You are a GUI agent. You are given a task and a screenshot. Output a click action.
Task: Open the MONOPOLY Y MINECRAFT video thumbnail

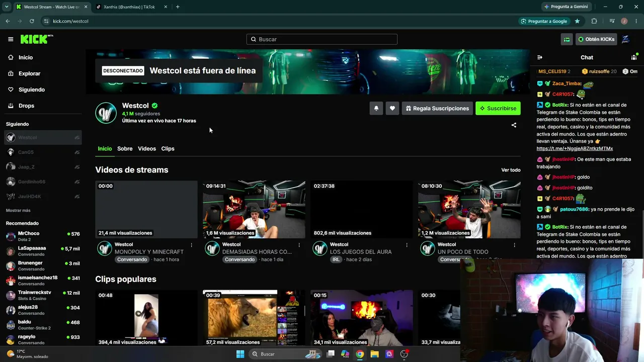click(146, 210)
